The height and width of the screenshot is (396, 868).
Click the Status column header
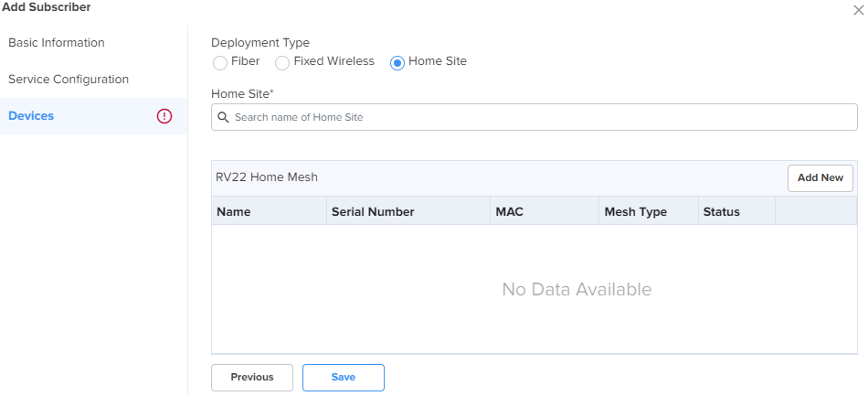coord(736,211)
